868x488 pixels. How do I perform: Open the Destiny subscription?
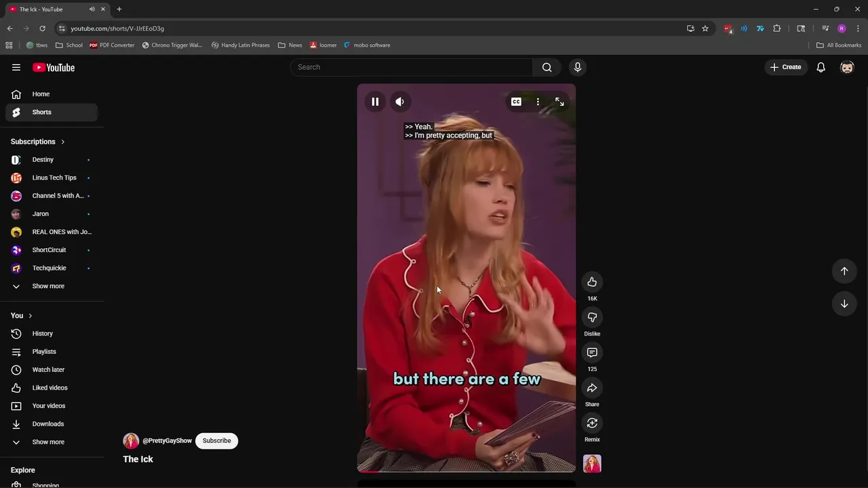point(52,159)
